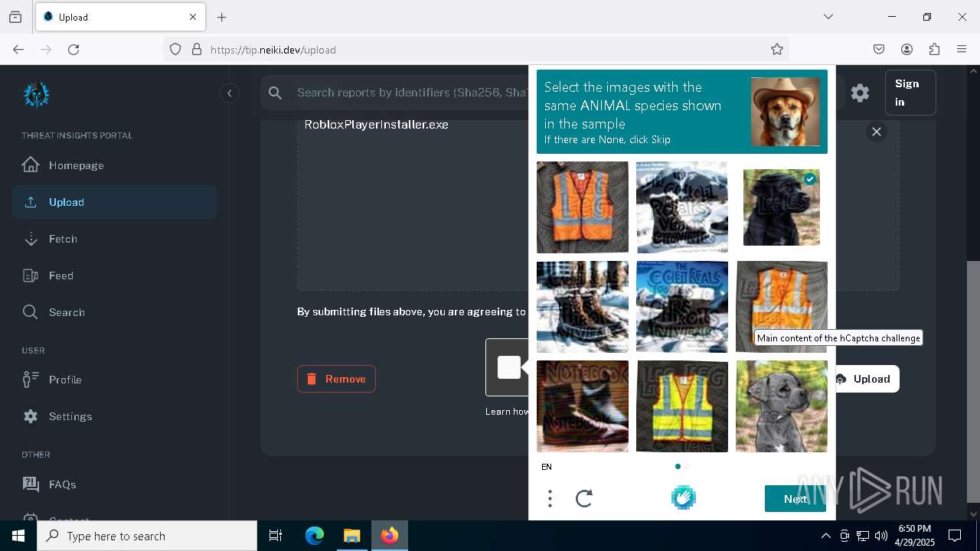The image size is (980, 551).
Task: Click the red Remove button
Action: [x=336, y=379]
